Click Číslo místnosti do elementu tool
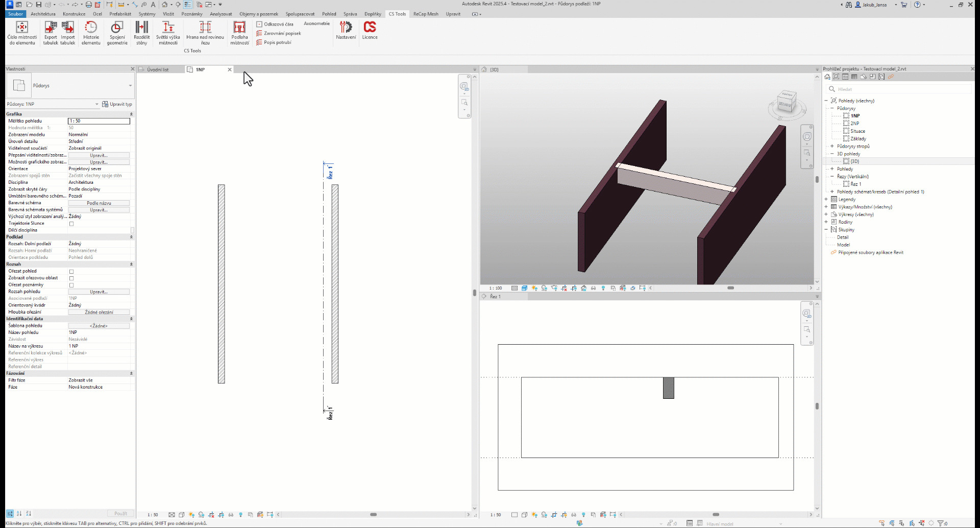The width and height of the screenshot is (980, 528). (x=22, y=33)
